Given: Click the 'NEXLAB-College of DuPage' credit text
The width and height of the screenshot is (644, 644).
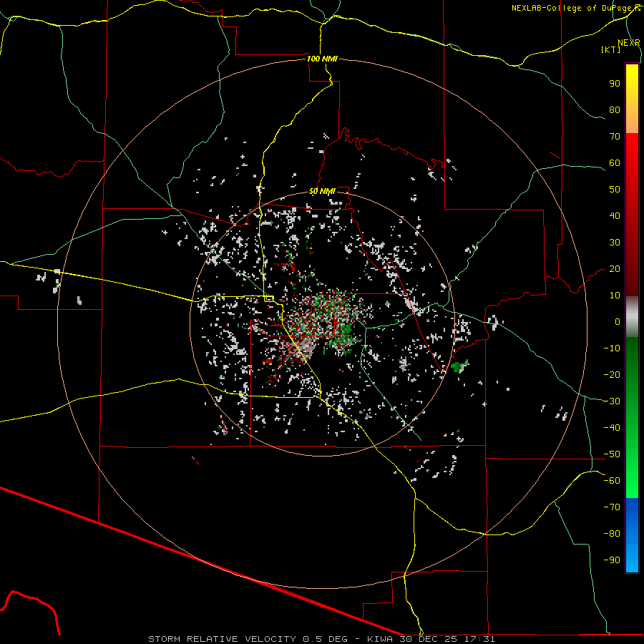Looking at the screenshot, I should pyautogui.click(x=572, y=8).
